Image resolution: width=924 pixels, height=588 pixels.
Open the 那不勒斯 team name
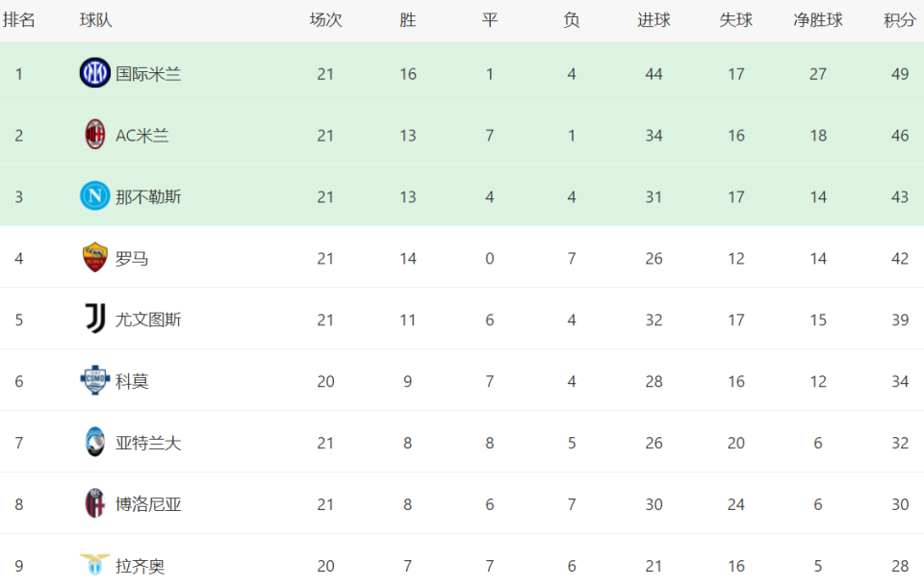click(148, 197)
